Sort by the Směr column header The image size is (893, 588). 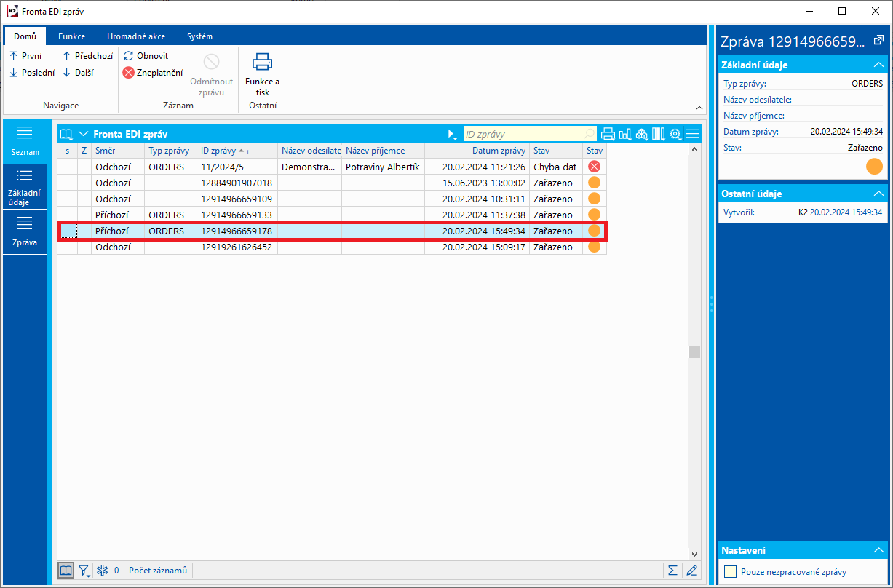(x=118, y=151)
